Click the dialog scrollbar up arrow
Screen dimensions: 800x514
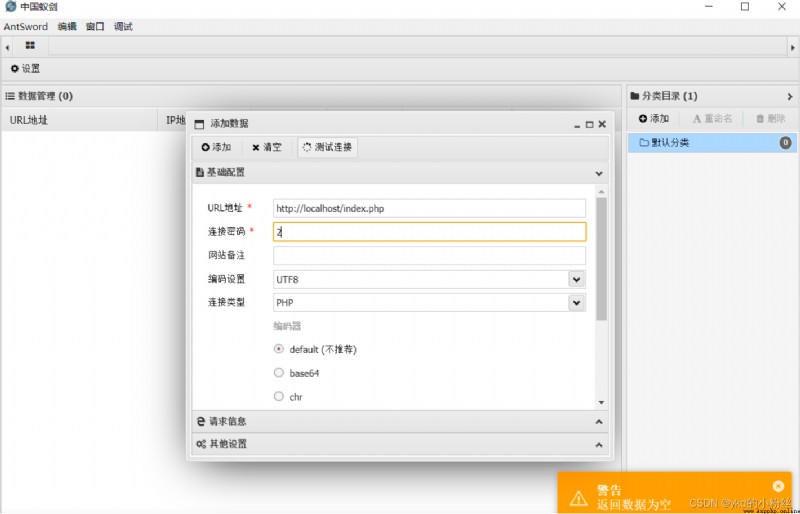pos(601,191)
